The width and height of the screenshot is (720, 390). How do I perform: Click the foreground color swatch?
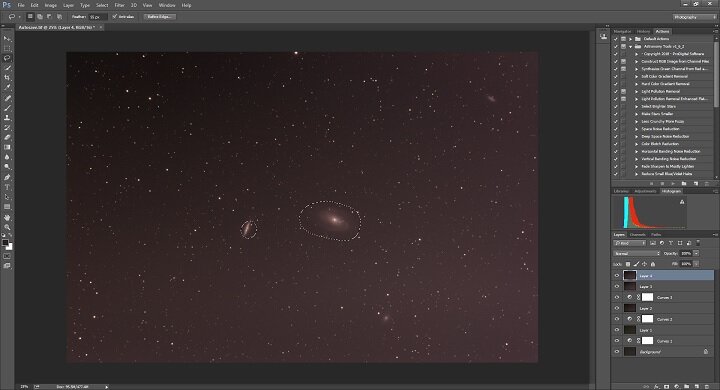[5, 242]
